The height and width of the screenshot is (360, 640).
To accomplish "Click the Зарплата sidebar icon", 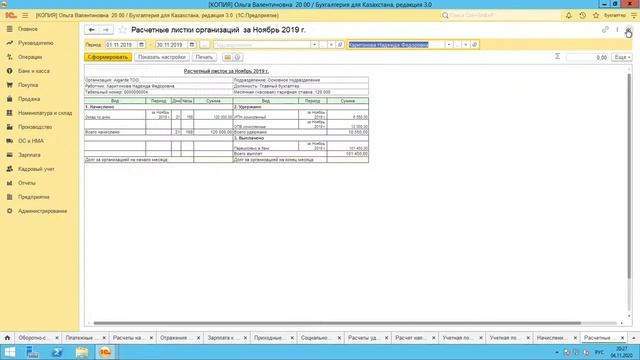I will click(x=9, y=155).
